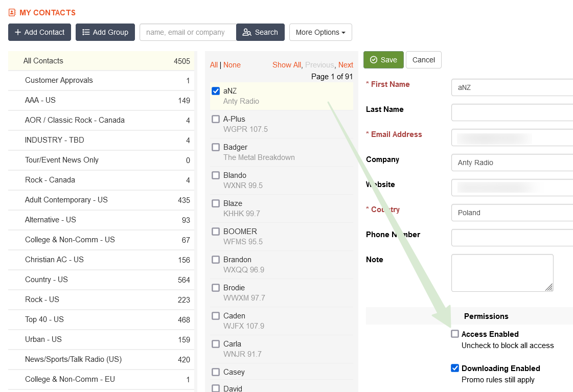Click the plus icon on Add Contact

pyautogui.click(x=18, y=32)
